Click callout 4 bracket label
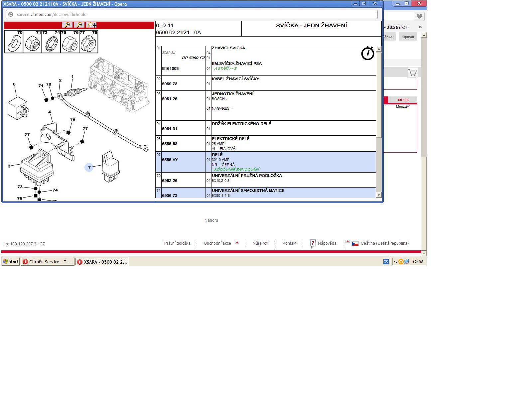Screen dimensions: 532x399 pyautogui.click(x=50, y=112)
